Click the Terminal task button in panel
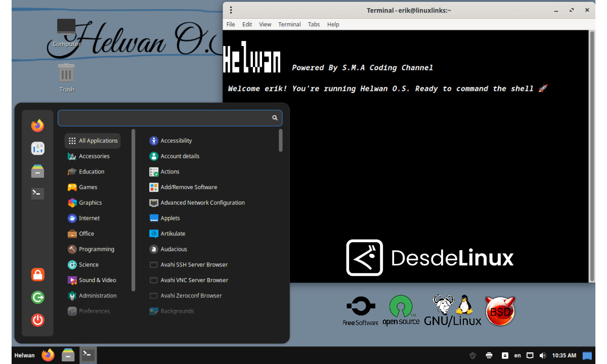This screenshot has height=364, width=607. pos(88,355)
